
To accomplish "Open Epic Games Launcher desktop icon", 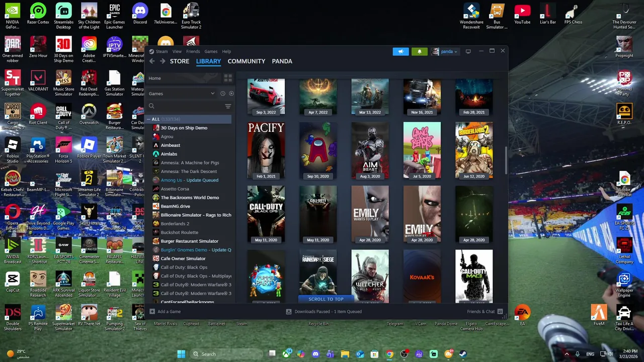I will click(x=114, y=16).
